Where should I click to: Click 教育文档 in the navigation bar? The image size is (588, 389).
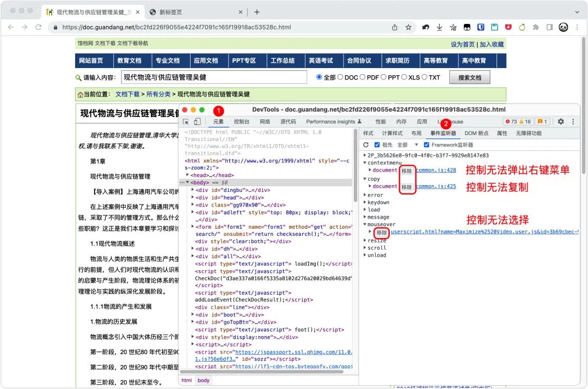coord(130,60)
